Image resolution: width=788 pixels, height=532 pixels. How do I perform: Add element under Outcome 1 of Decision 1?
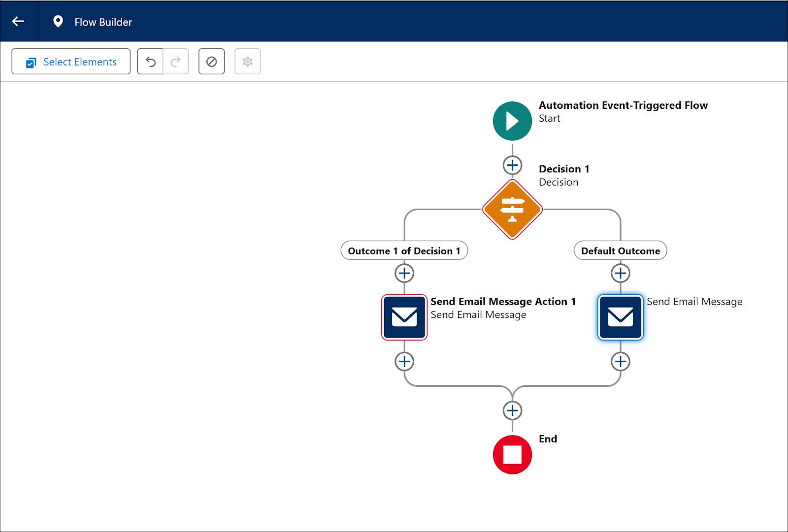coord(404,273)
